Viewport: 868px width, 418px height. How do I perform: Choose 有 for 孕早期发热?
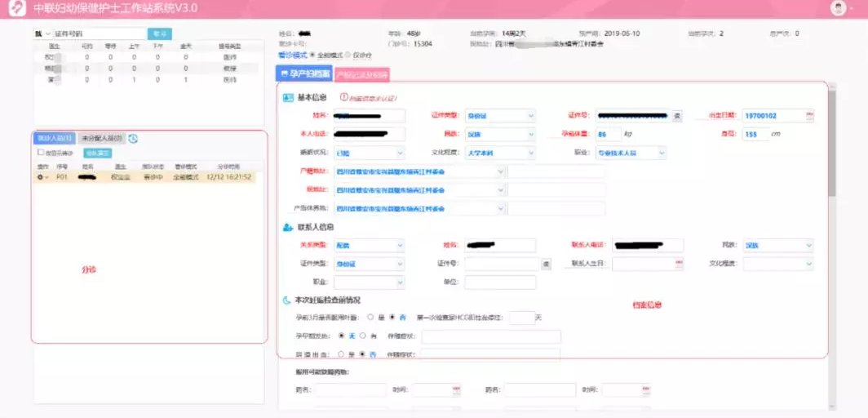point(362,336)
